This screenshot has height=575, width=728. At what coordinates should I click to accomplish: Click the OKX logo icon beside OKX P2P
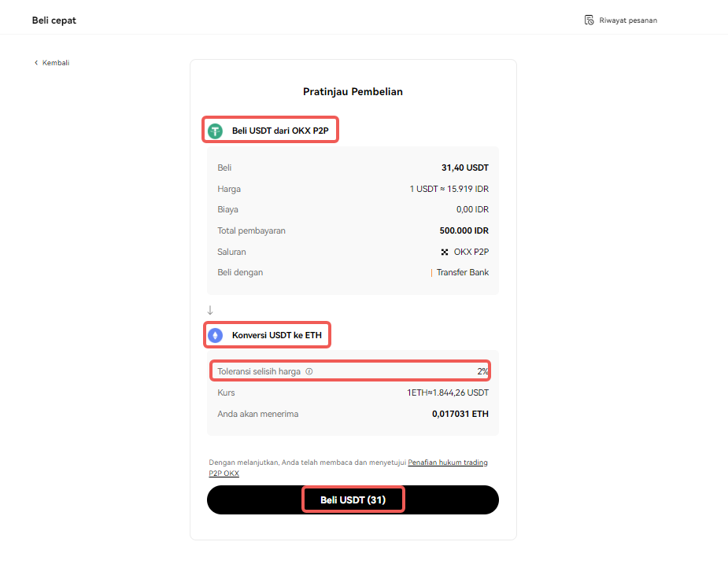tap(445, 252)
